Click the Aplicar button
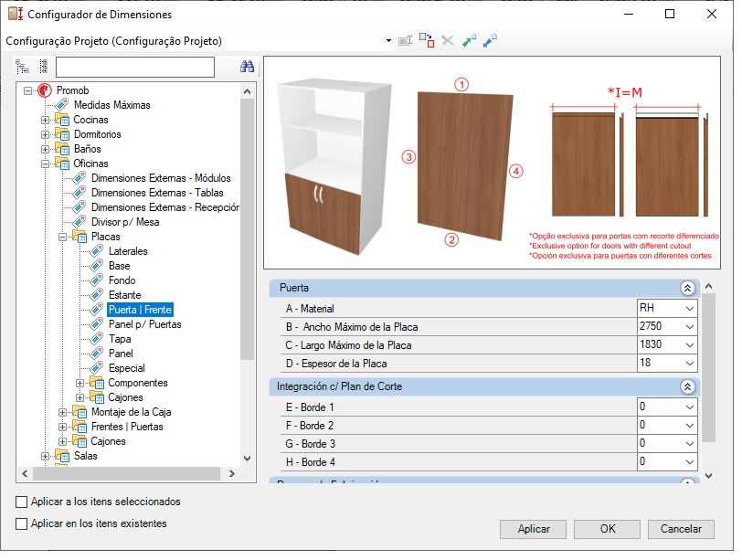Screen dimensions: 742x560 tap(534, 529)
